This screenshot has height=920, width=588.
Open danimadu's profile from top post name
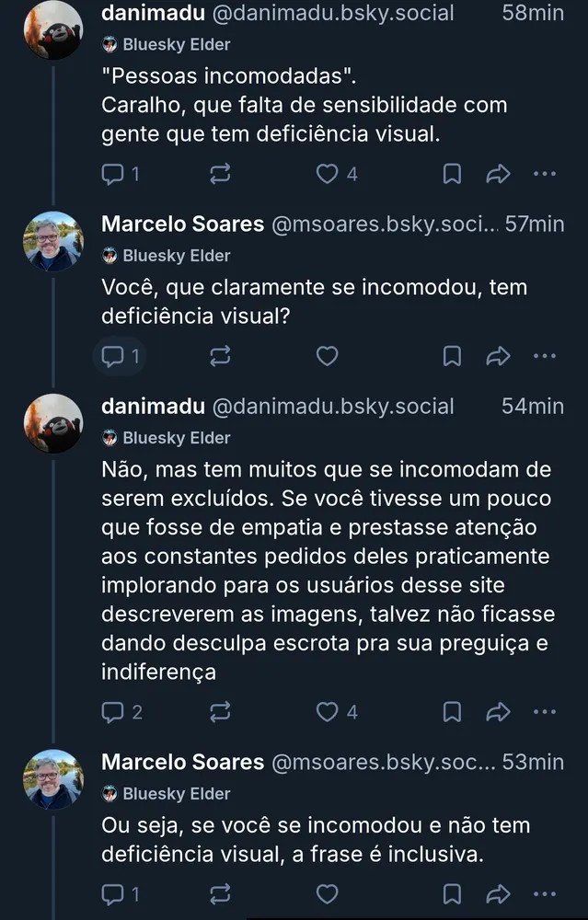(x=152, y=14)
